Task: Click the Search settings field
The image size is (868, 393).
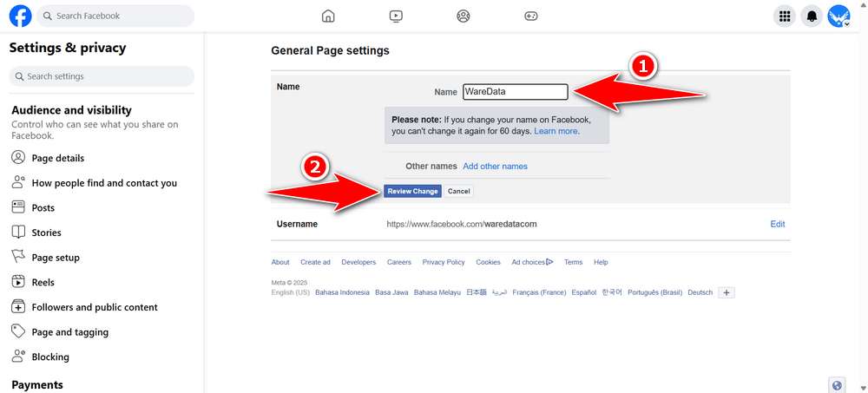Action: pyautogui.click(x=102, y=76)
